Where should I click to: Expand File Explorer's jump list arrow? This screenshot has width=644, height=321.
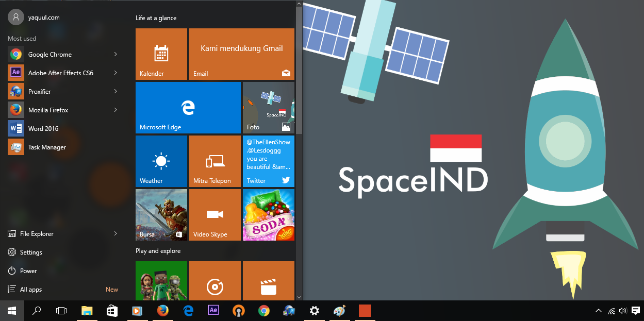coord(115,233)
